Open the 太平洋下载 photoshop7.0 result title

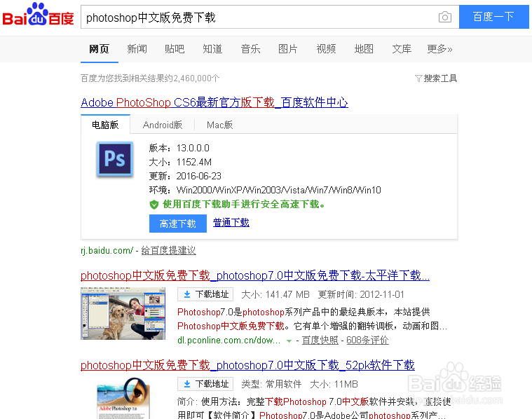click(x=255, y=275)
